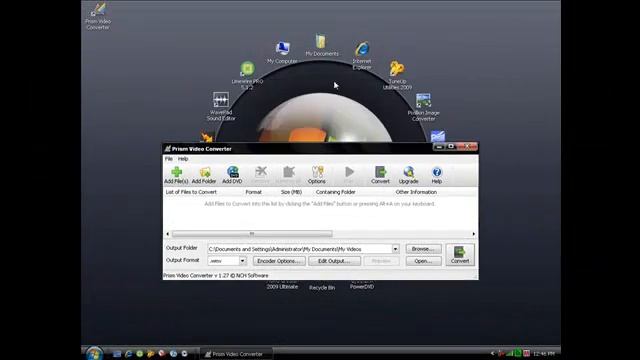Click the file list's right scroll arrow

click(x=473, y=234)
